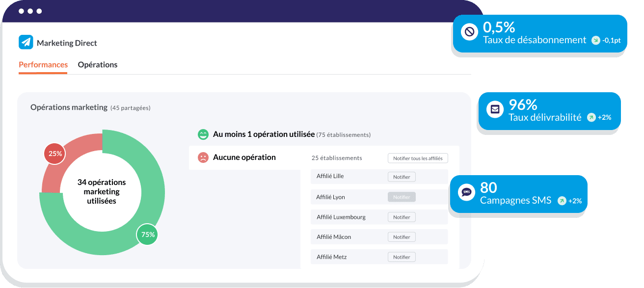644x288 pixels.
Task: Open the Opérations tab
Action: coord(98,65)
